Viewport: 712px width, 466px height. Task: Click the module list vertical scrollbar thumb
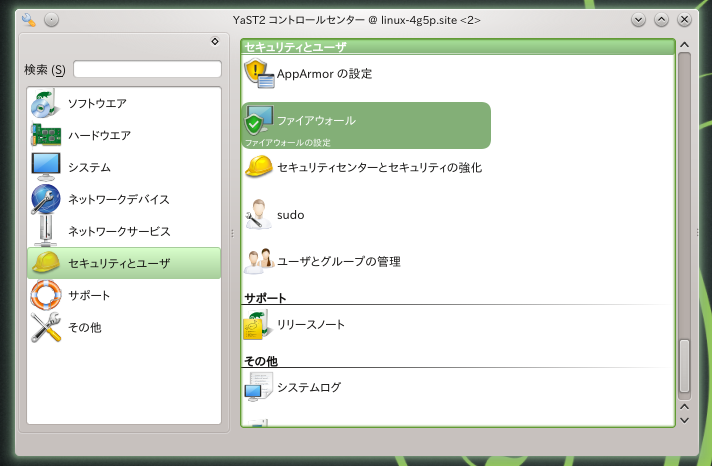[x=685, y=366]
